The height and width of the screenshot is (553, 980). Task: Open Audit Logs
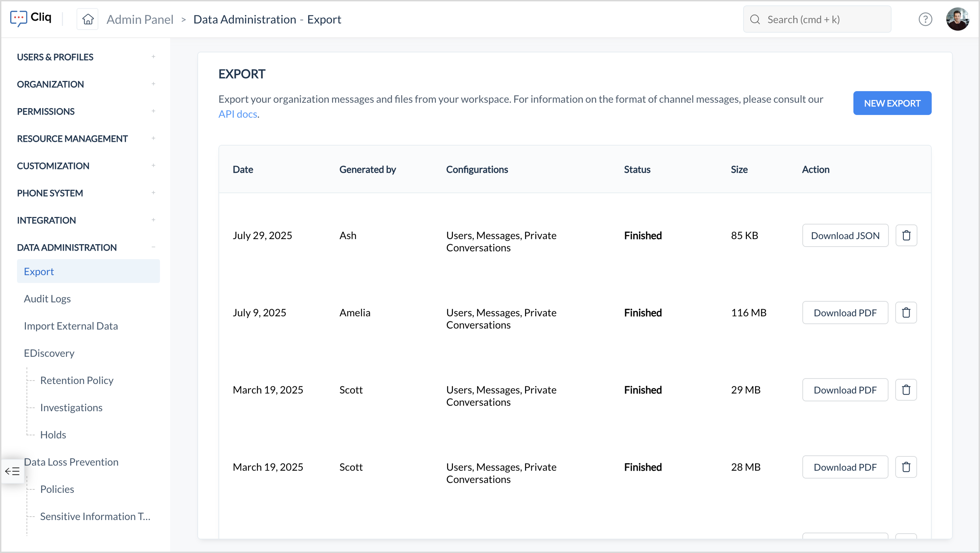pos(47,299)
